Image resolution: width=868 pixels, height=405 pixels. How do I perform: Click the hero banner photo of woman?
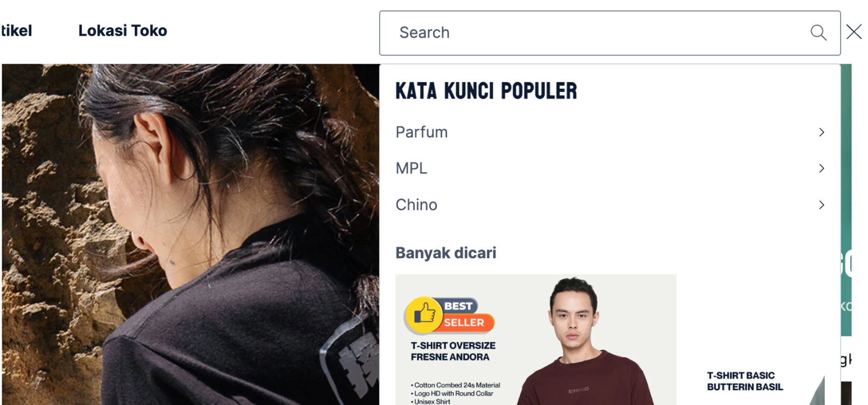[190, 235]
